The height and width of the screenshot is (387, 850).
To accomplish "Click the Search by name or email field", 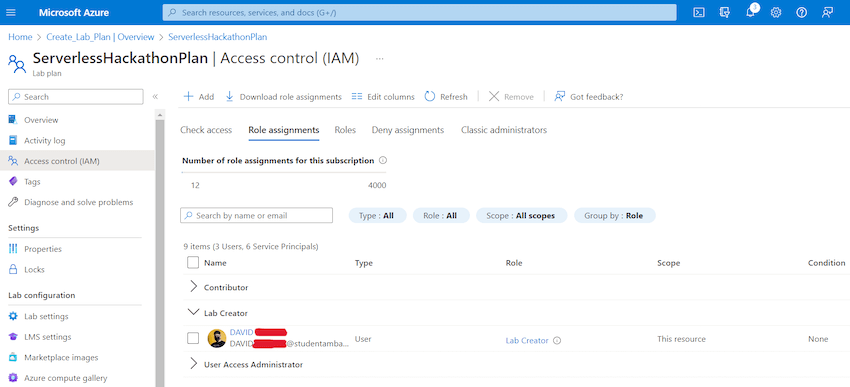I will pyautogui.click(x=256, y=215).
